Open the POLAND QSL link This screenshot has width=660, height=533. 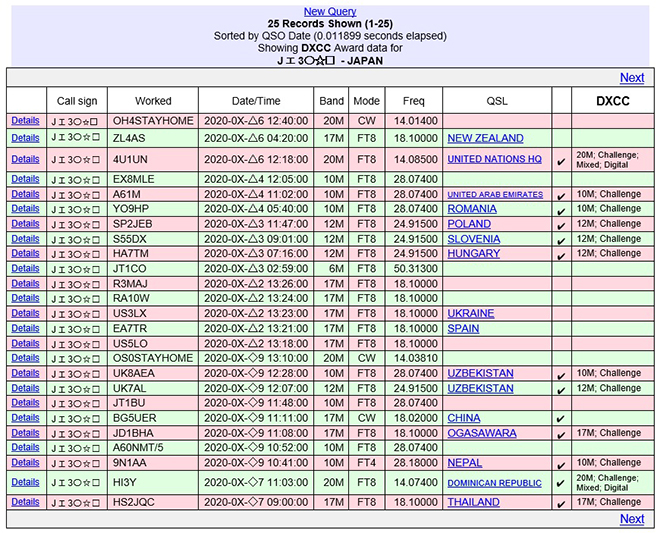(x=469, y=224)
